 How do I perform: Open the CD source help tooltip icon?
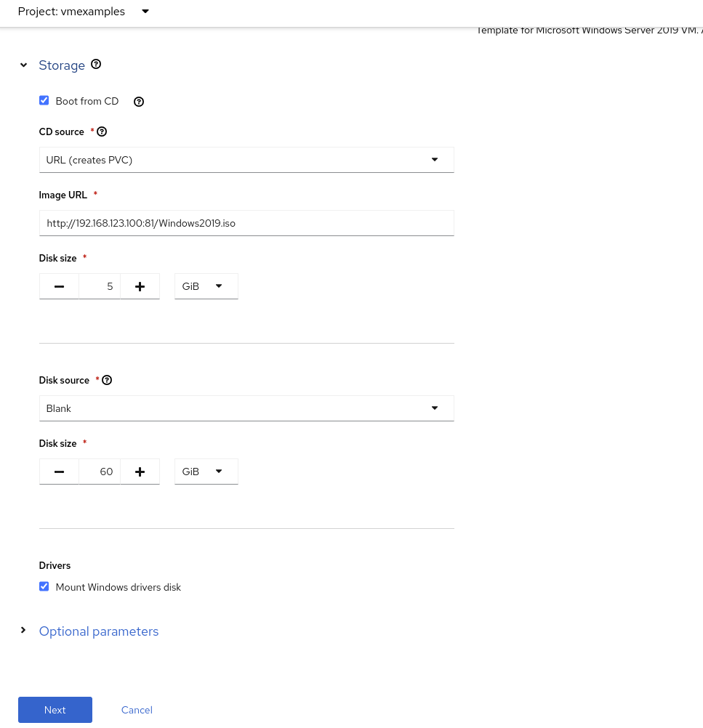[102, 132]
